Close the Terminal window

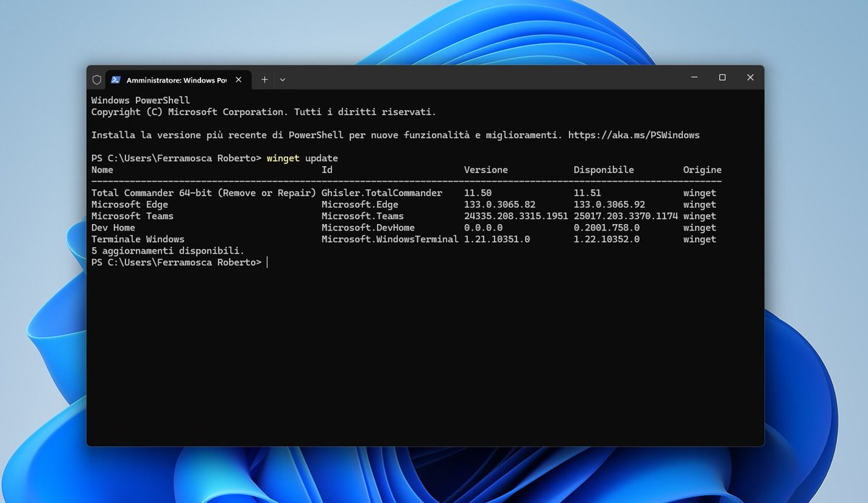point(750,77)
